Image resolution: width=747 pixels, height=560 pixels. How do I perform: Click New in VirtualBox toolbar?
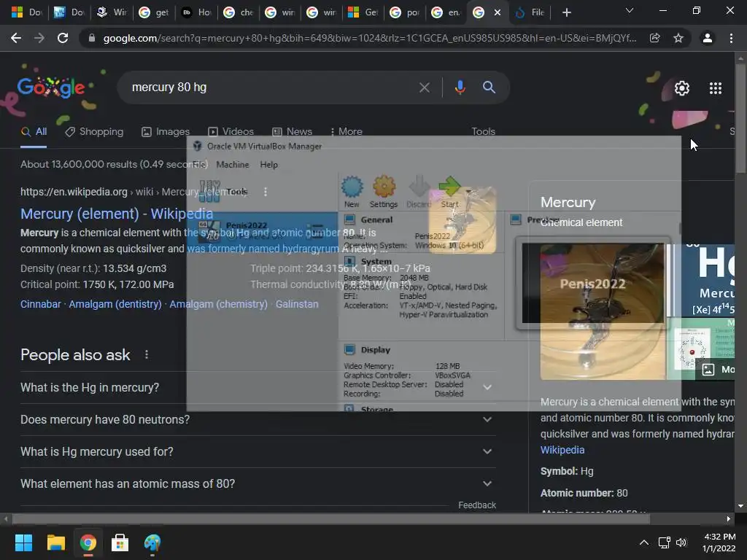coord(352,192)
